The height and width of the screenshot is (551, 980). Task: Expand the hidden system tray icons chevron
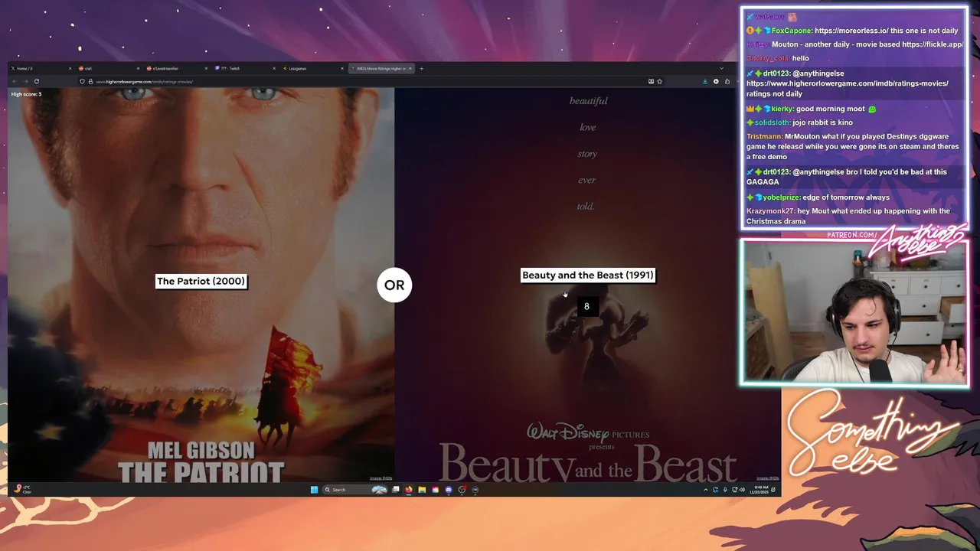pos(706,490)
